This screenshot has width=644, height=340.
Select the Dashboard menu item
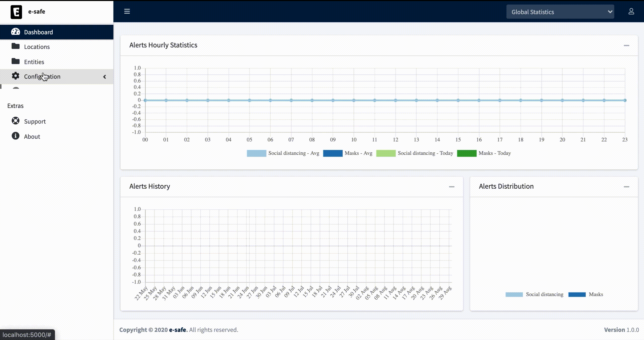(x=38, y=32)
